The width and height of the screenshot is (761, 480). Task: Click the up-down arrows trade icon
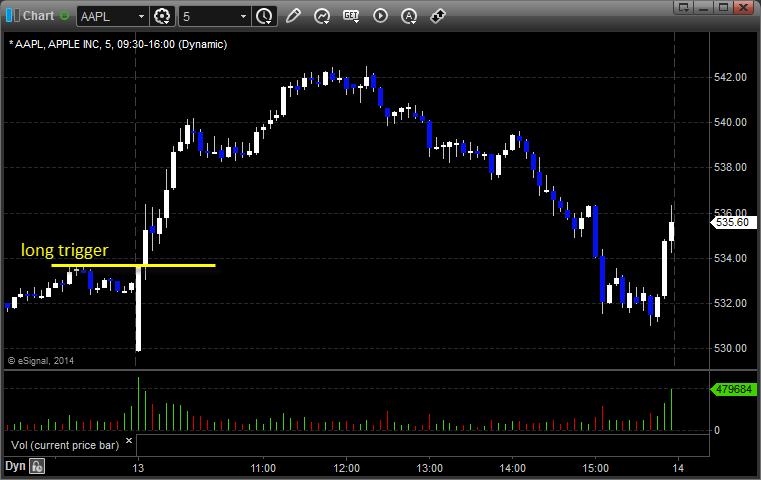pyautogui.click(x=438, y=16)
